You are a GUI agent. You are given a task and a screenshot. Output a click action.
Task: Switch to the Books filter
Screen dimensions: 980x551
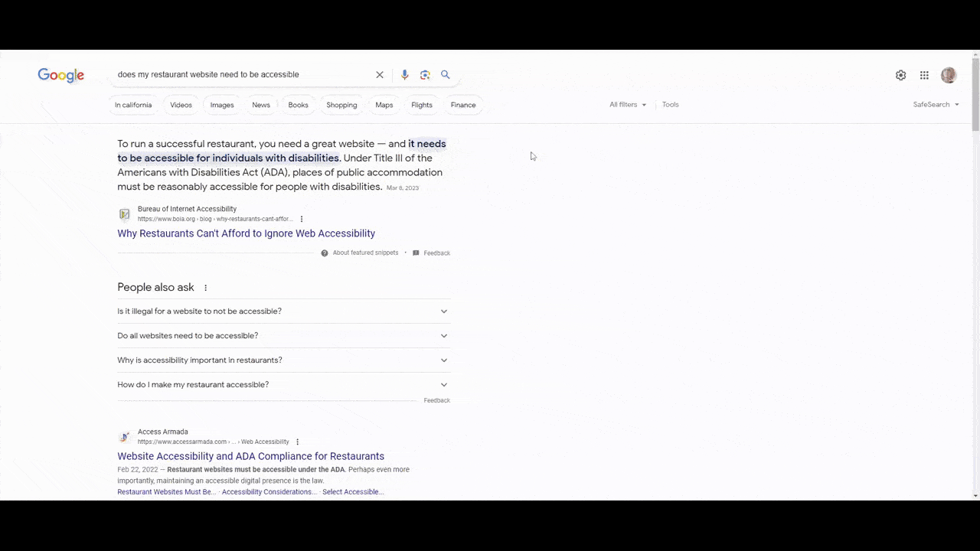tap(299, 105)
